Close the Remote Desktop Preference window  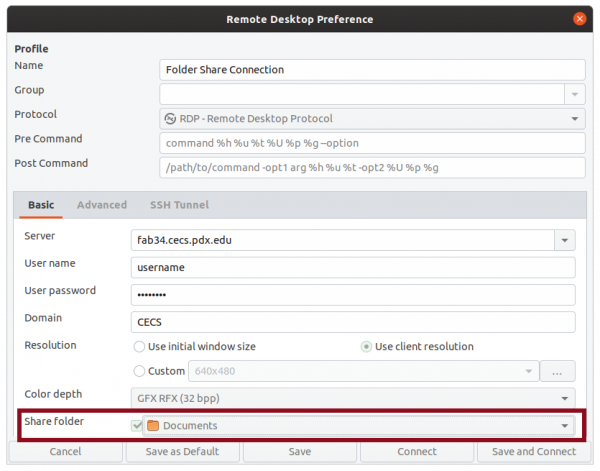tap(579, 18)
